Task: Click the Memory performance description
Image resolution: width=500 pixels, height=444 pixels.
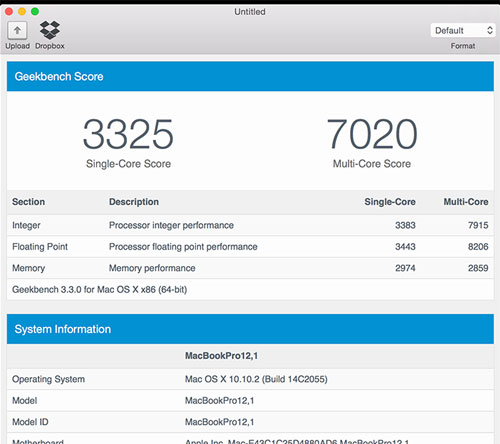Action: click(152, 268)
